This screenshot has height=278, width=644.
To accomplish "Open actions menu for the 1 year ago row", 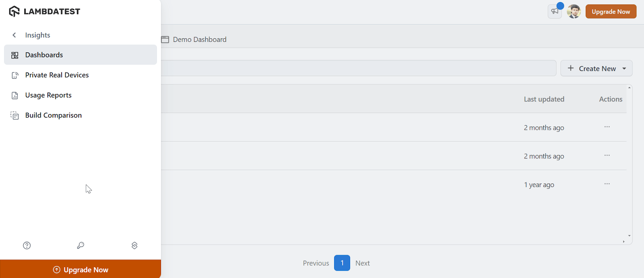I will [607, 184].
